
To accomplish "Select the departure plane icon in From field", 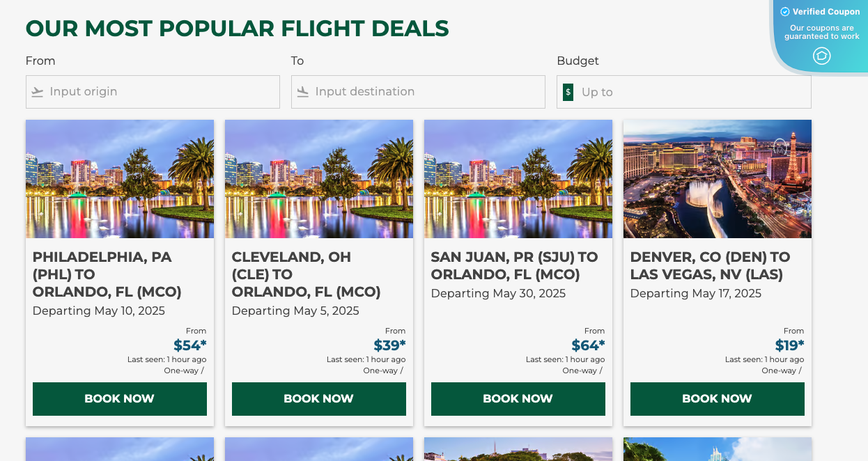I will [37, 91].
